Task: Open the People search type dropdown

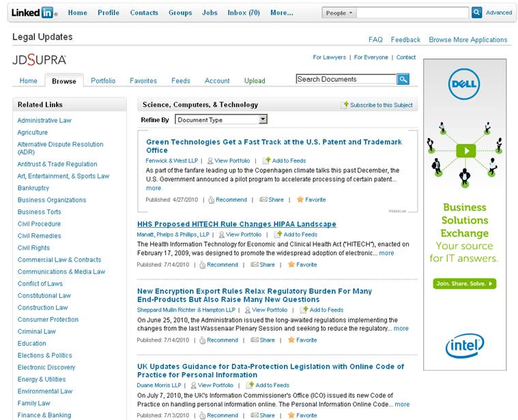Action: click(339, 13)
